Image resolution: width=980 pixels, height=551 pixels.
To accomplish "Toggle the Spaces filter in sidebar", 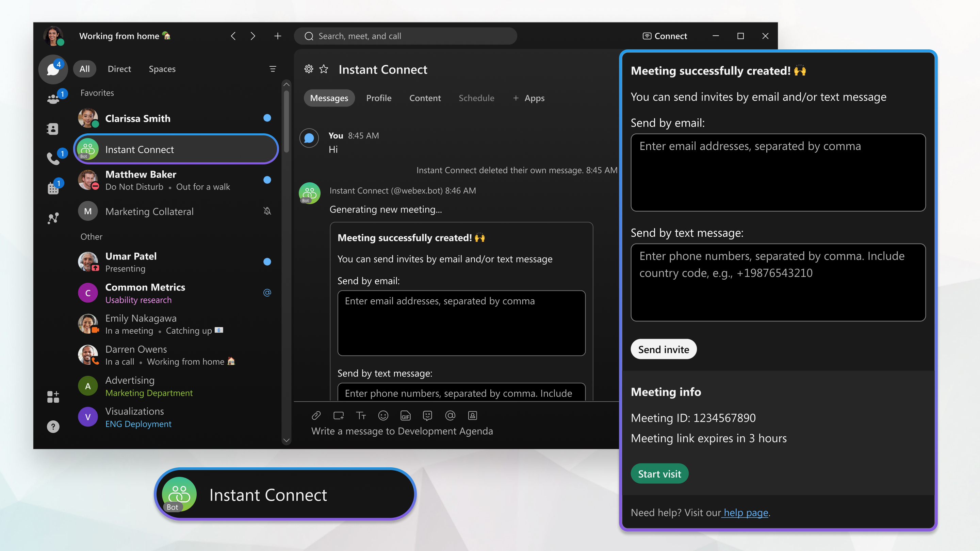I will (162, 68).
